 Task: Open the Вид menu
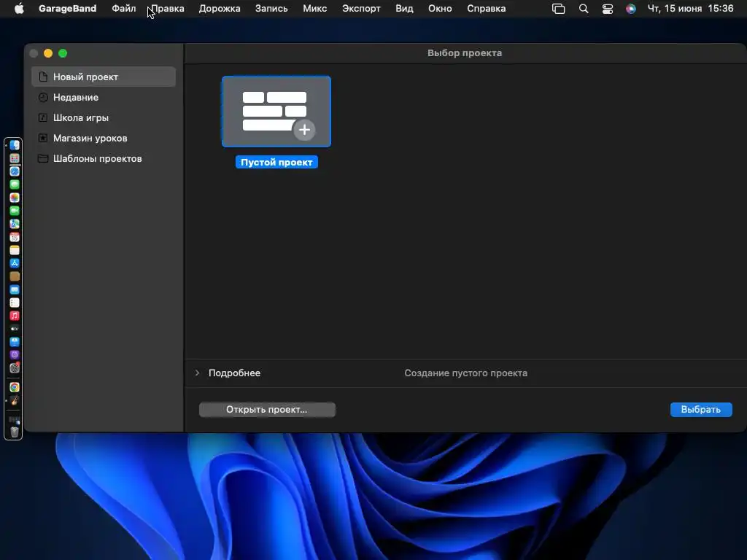(404, 9)
